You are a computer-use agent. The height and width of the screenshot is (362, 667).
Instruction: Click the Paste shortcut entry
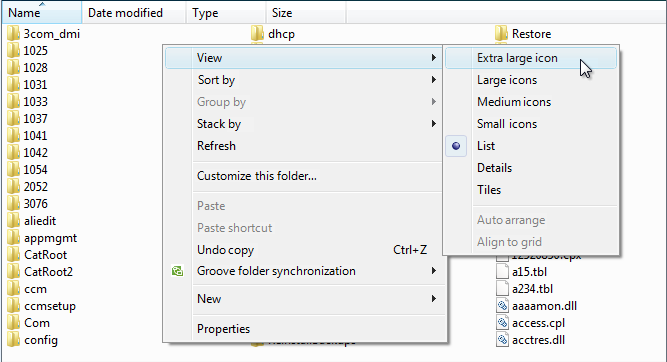pos(305,228)
